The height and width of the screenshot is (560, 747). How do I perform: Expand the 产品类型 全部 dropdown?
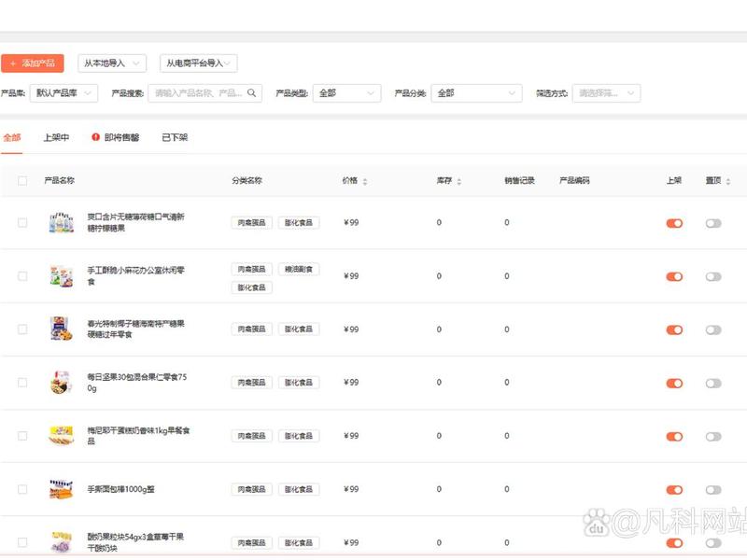(346, 92)
